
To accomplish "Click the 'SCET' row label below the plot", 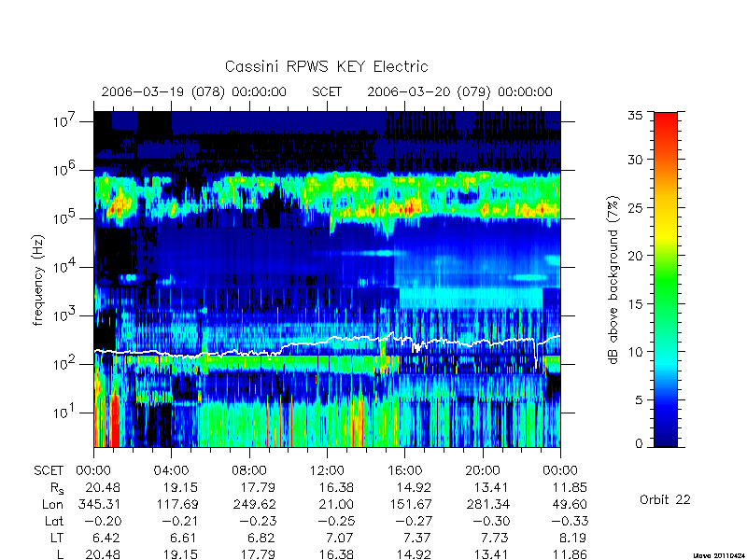I will click(49, 470).
